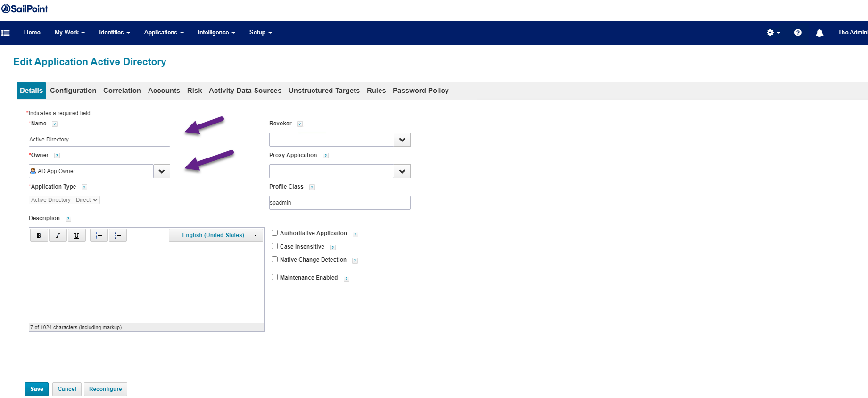Enable Authoritative Application checkbox

pos(274,233)
